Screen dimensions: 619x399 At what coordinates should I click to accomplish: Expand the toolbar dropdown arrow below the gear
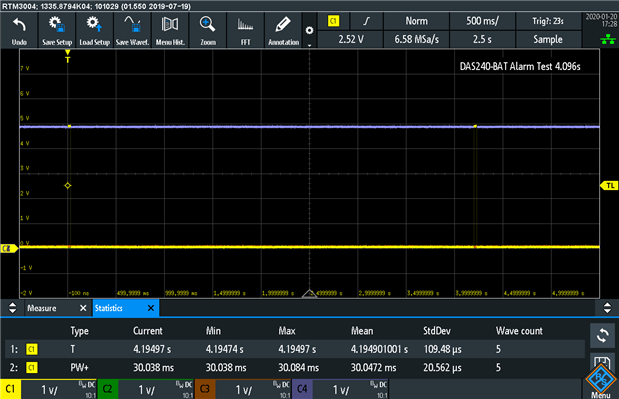310,45
